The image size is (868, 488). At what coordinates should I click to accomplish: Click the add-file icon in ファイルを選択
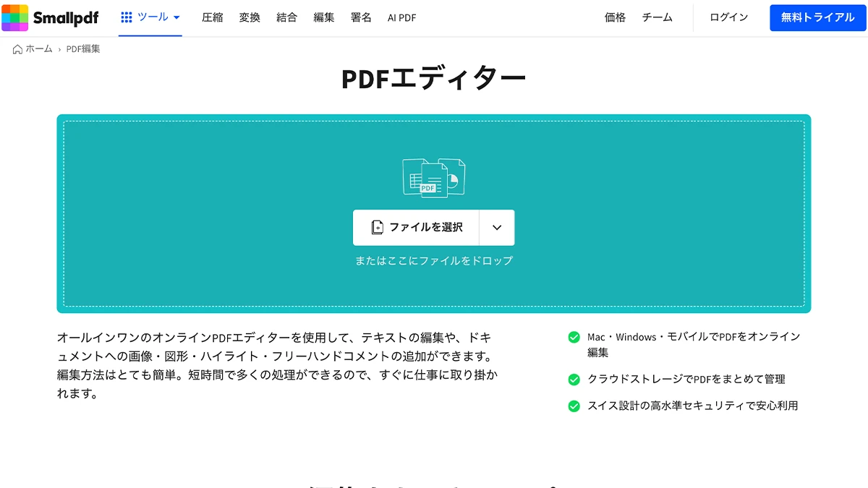click(377, 227)
